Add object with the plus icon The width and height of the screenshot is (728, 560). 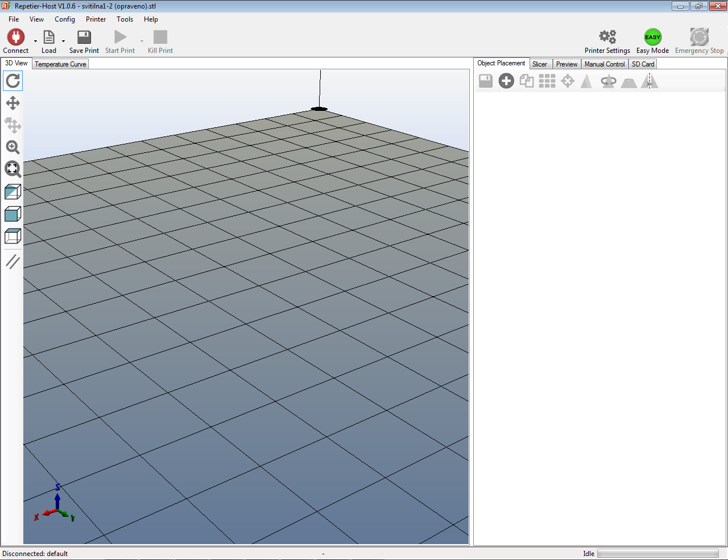pos(506,81)
